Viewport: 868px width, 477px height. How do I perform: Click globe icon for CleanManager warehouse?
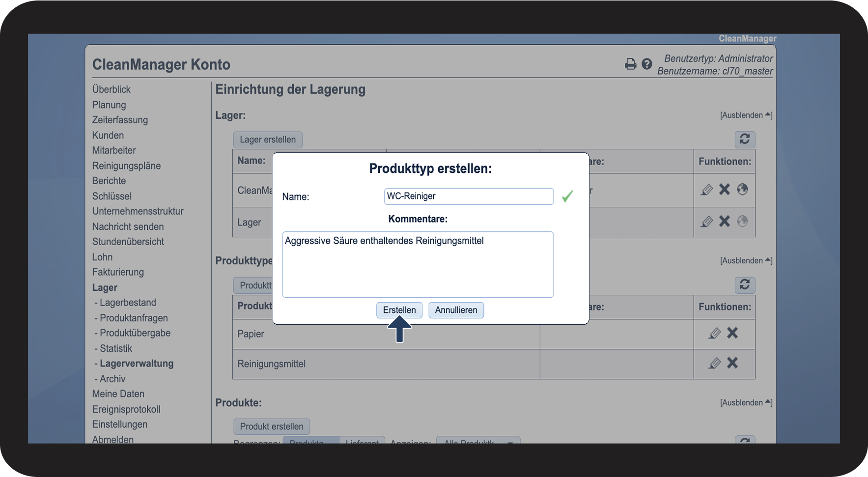tap(742, 190)
